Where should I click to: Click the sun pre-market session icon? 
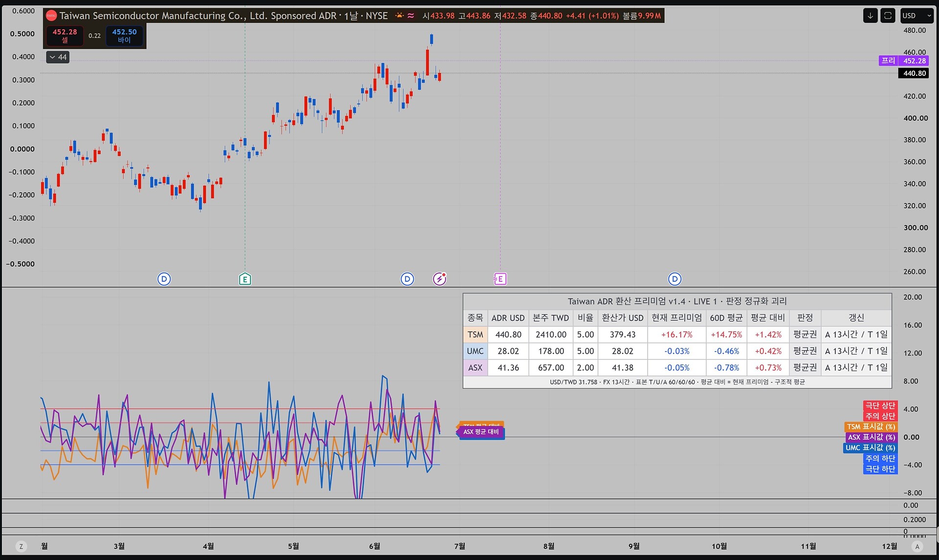[400, 16]
